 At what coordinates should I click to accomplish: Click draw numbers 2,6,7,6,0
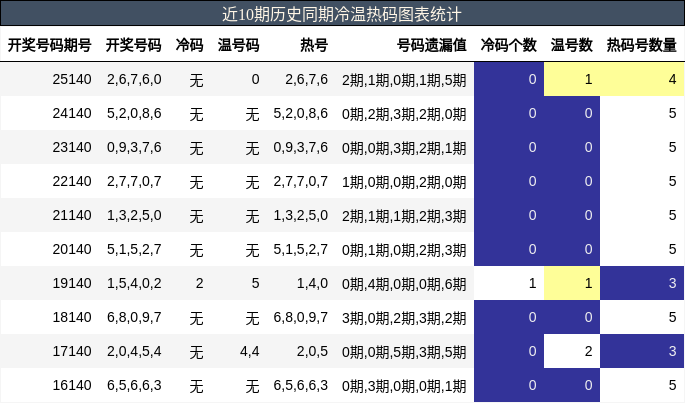click(134, 79)
